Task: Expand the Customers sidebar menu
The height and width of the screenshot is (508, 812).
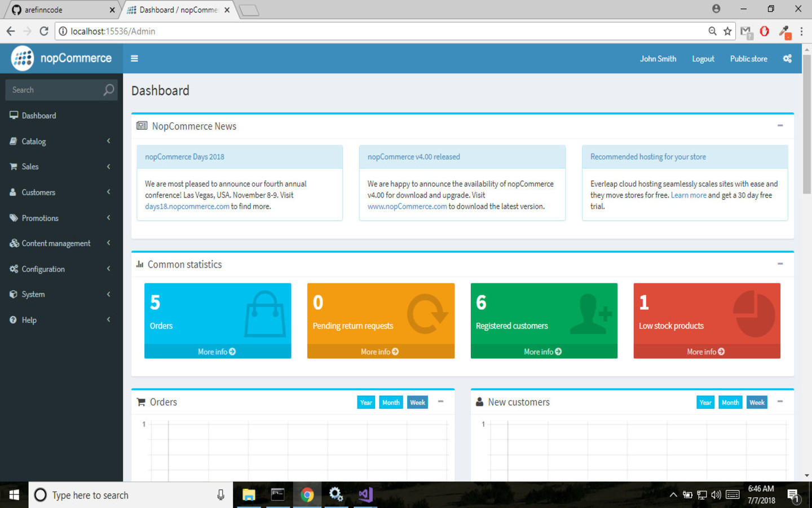Action: [61, 192]
